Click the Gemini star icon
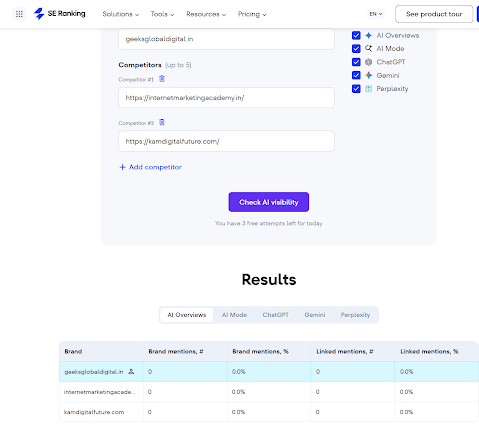Screen dimensions: 479x437 (x=368, y=75)
